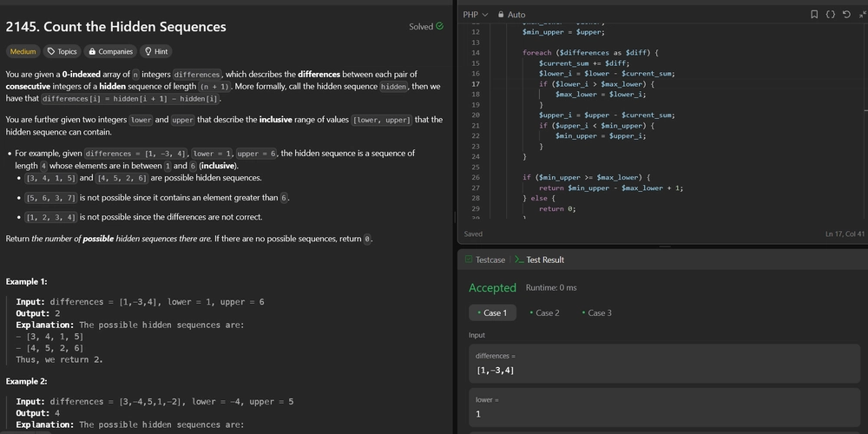868x434 pixels.
Task: Click the return 0; line
Action: point(557,208)
